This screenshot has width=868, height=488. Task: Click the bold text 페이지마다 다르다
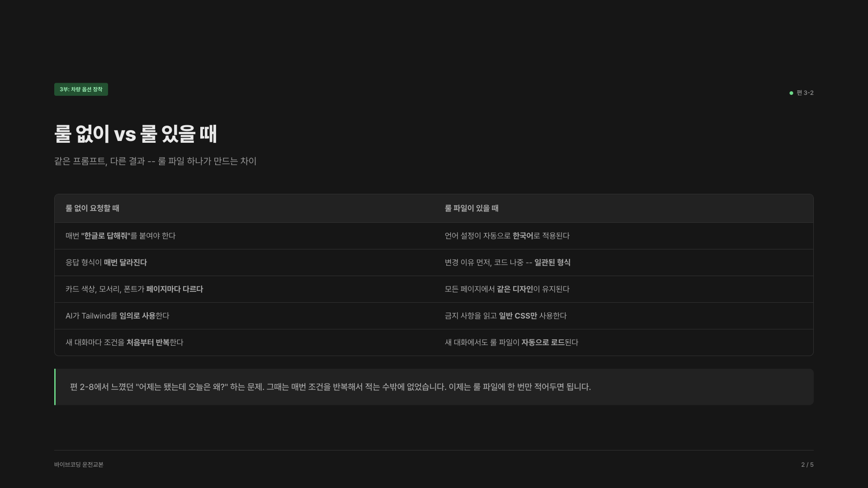175,289
